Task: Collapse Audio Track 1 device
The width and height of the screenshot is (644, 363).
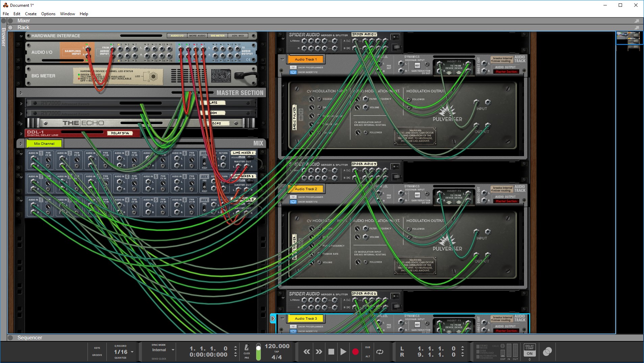Action: tap(282, 59)
